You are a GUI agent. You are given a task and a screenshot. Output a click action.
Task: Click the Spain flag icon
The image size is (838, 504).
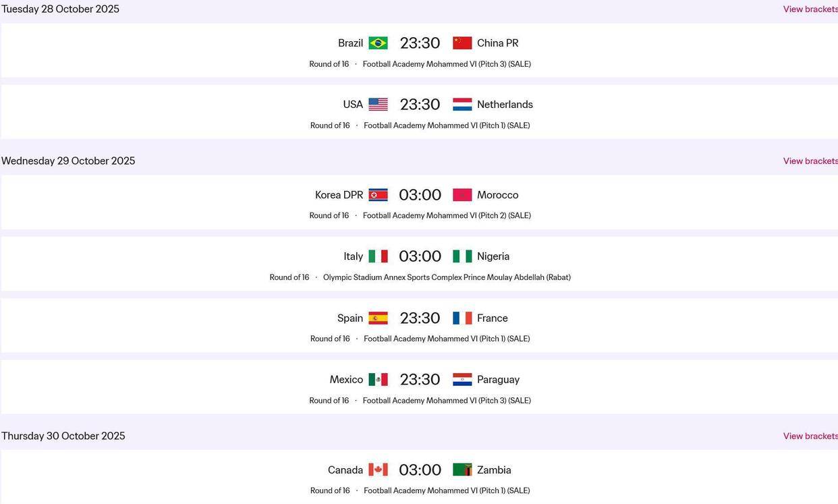point(378,318)
